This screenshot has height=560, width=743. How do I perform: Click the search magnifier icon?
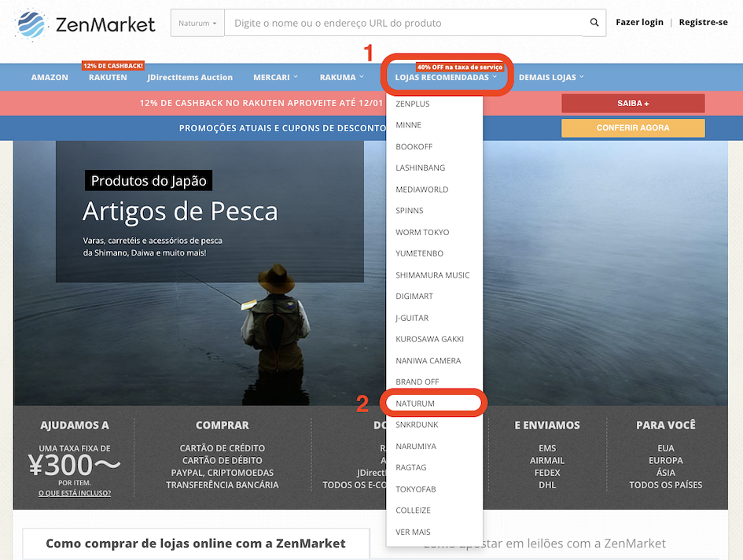pos(594,22)
